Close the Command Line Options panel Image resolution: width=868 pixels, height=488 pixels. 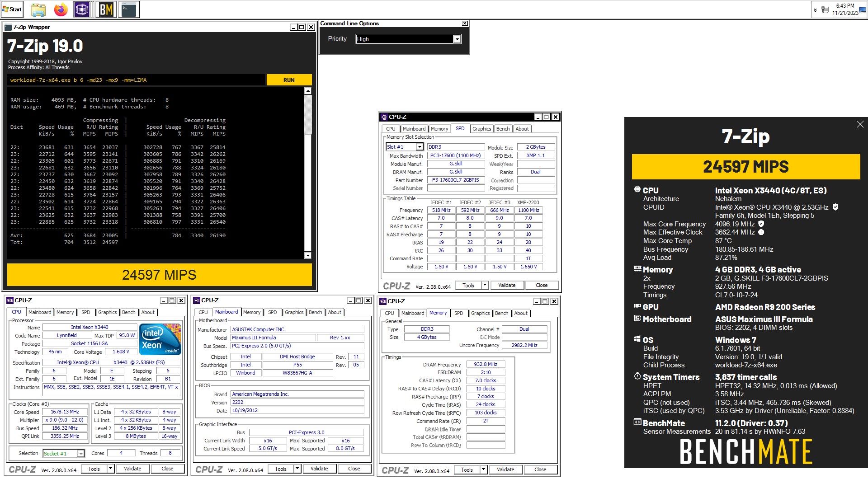pos(465,23)
